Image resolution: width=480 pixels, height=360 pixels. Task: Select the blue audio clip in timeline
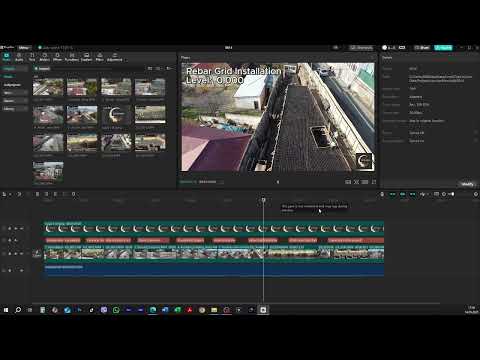coord(214,270)
